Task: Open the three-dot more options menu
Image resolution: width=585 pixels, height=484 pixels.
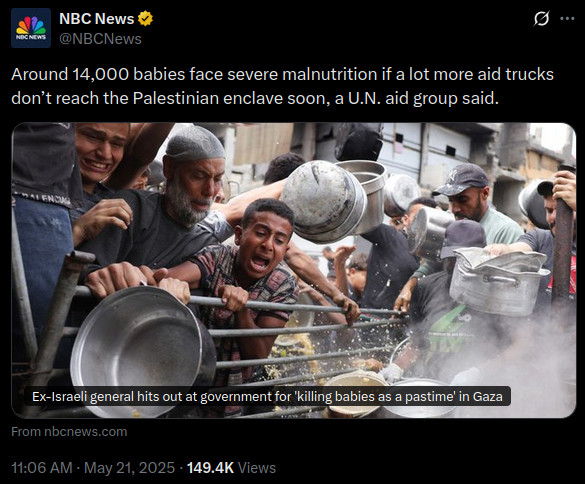Action: (x=567, y=18)
